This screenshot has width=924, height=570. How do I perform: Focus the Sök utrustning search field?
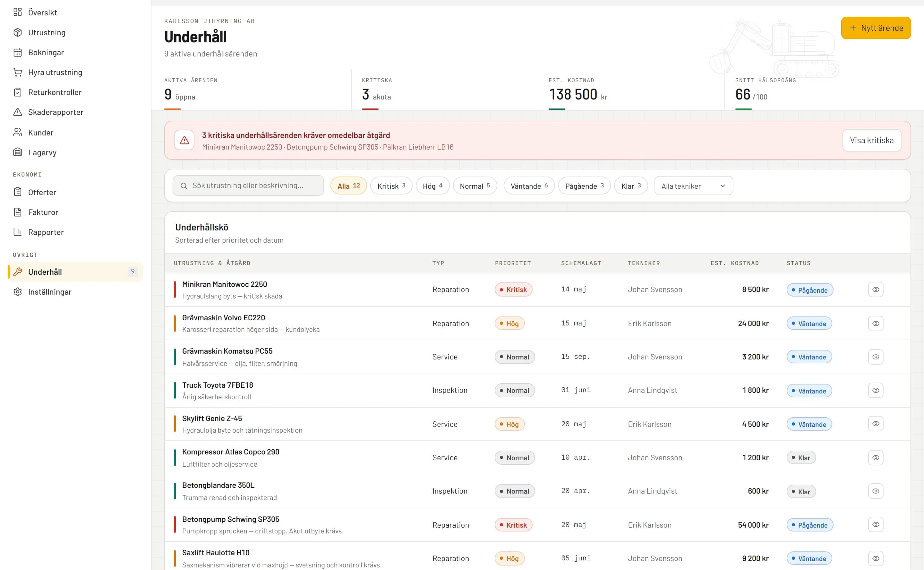[248, 186]
